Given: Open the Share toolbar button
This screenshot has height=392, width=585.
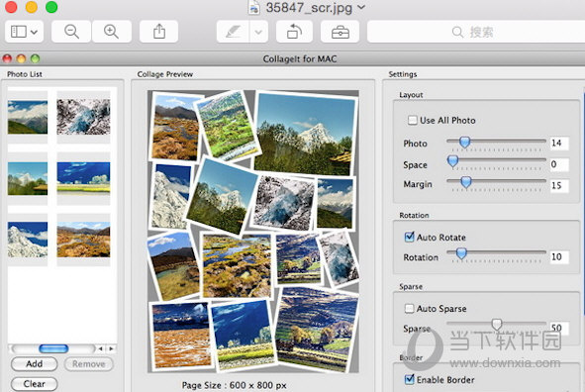Looking at the screenshot, I should tap(159, 32).
